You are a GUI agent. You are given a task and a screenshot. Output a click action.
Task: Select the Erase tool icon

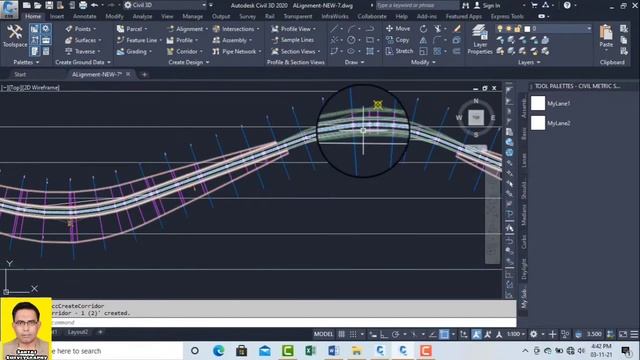coord(457,29)
